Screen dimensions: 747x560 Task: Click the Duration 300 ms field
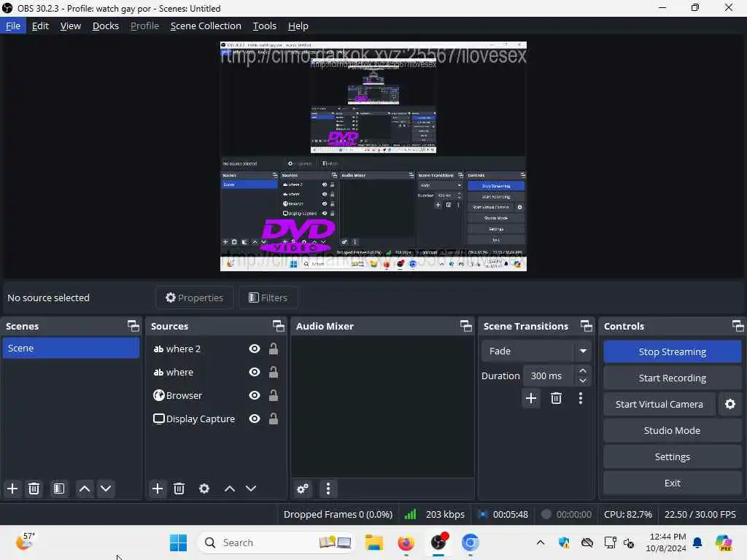coord(550,376)
